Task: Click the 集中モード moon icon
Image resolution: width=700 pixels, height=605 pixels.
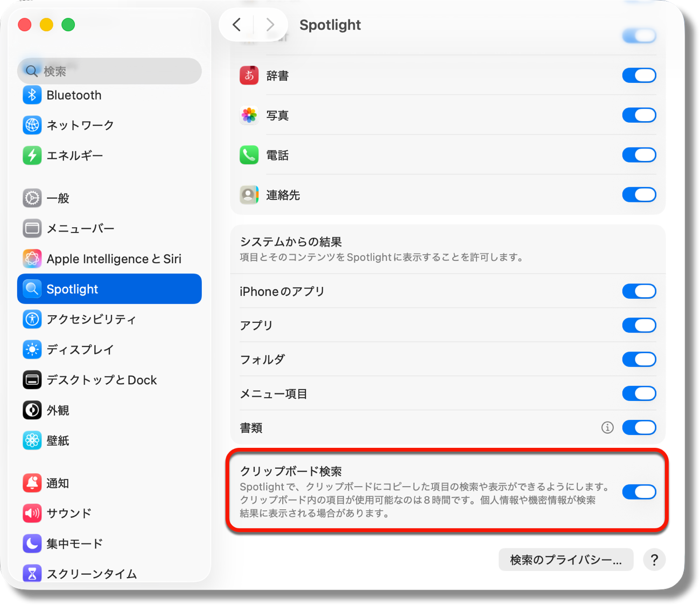Action: point(32,544)
